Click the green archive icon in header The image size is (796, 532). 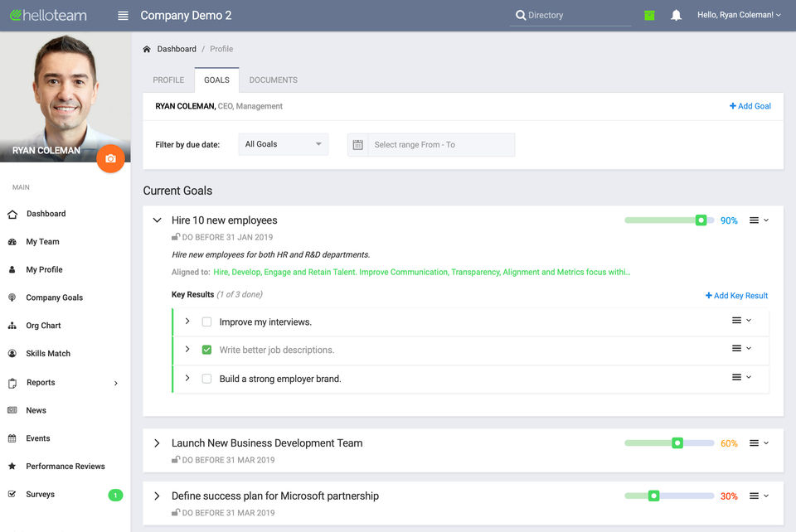(x=649, y=15)
